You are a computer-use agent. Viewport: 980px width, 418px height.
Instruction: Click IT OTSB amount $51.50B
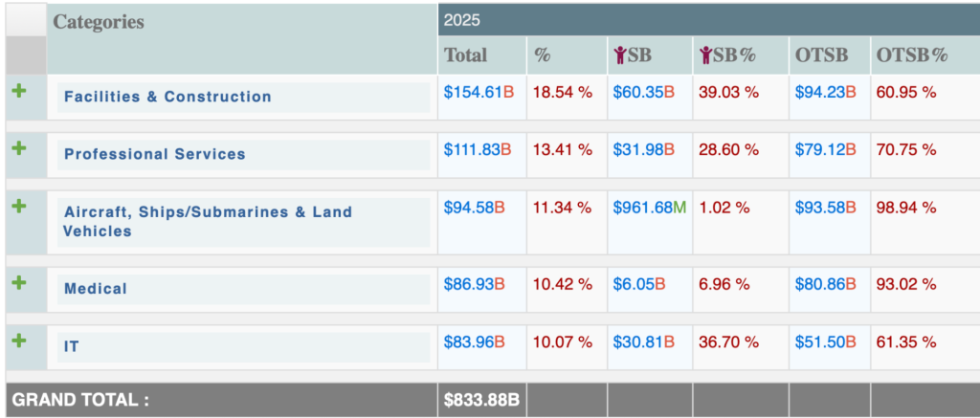[x=828, y=341]
